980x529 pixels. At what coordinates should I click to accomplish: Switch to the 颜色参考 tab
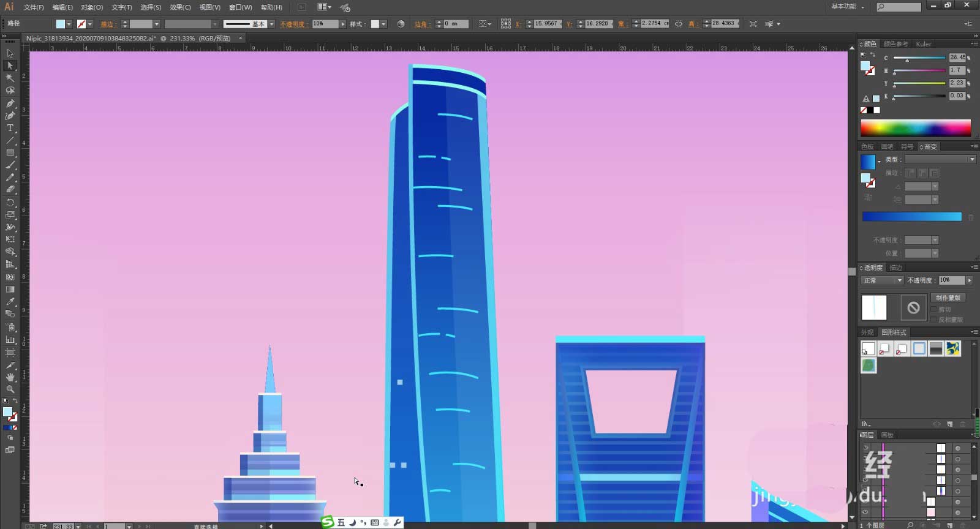[895, 44]
